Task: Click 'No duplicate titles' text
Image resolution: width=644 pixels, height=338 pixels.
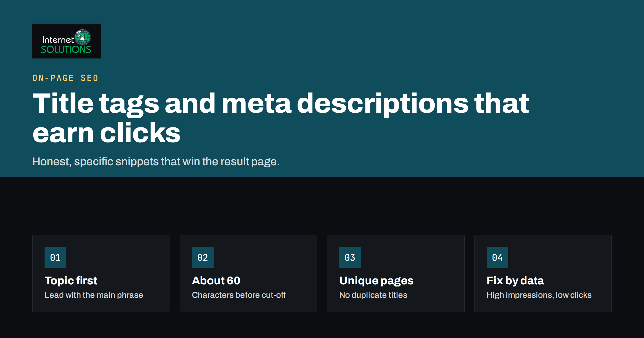Action: pos(373,295)
